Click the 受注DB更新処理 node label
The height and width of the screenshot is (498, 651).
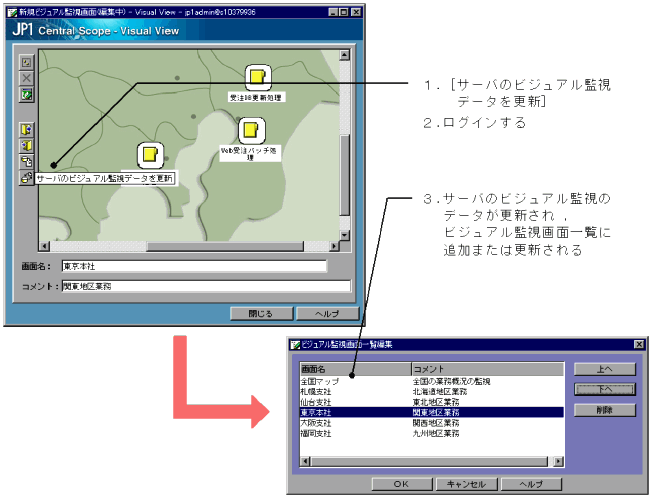(256, 98)
